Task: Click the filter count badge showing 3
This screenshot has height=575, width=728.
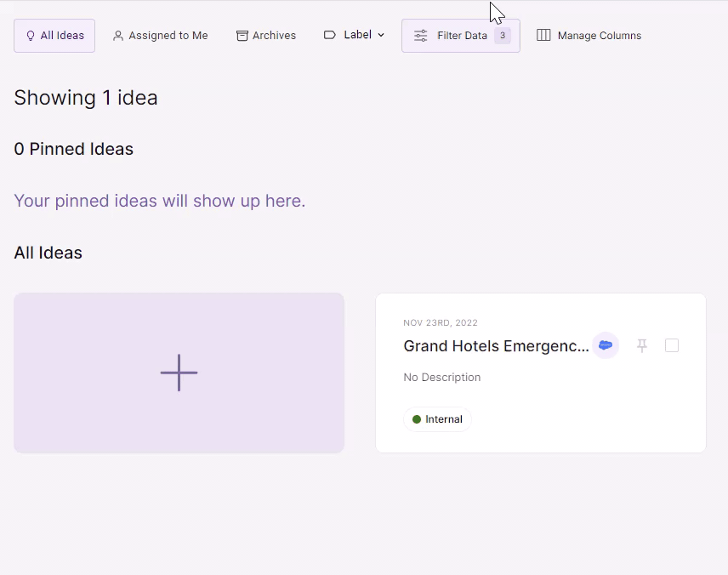Action: point(503,36)
